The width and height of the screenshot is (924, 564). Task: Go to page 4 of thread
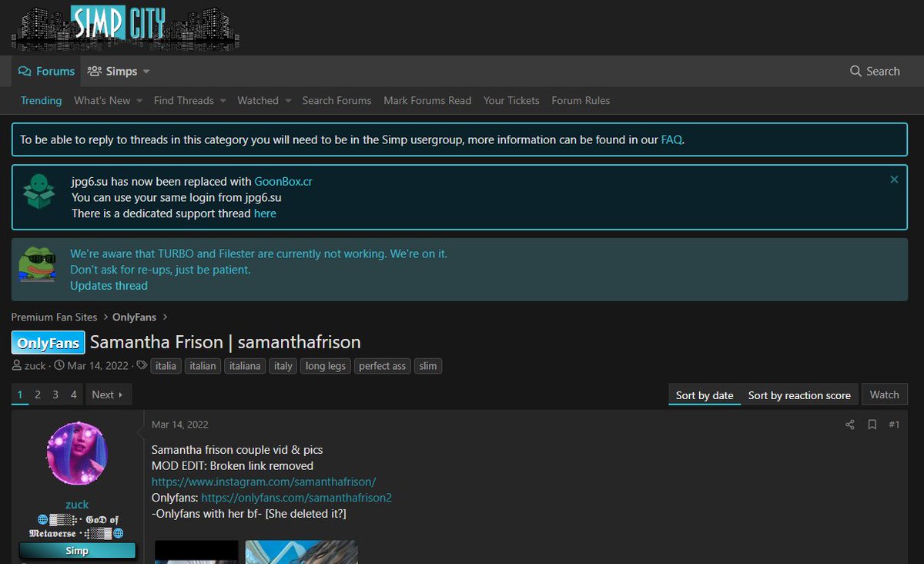coord(74,394)
